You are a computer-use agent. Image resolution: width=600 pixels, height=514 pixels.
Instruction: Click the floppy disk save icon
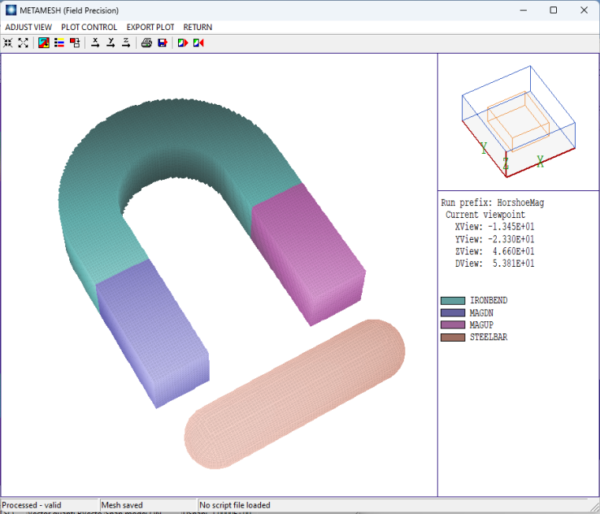pyautogui.click(x=161, y=43)
